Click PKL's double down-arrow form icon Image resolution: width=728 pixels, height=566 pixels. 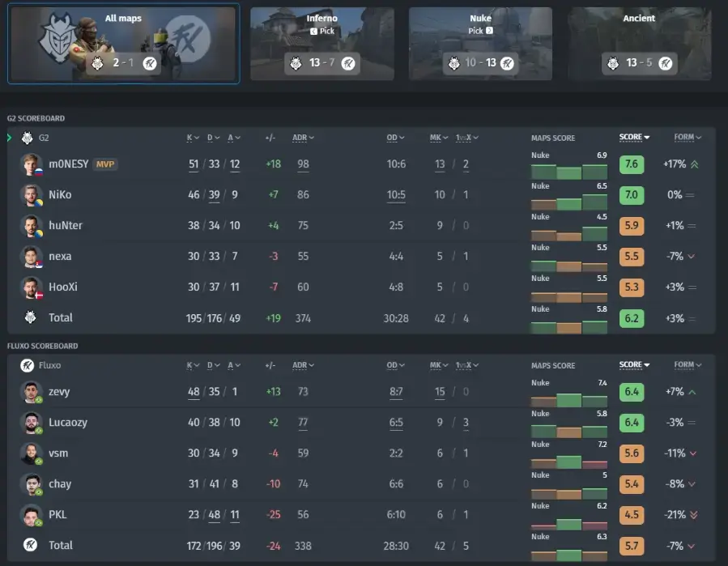694,514
